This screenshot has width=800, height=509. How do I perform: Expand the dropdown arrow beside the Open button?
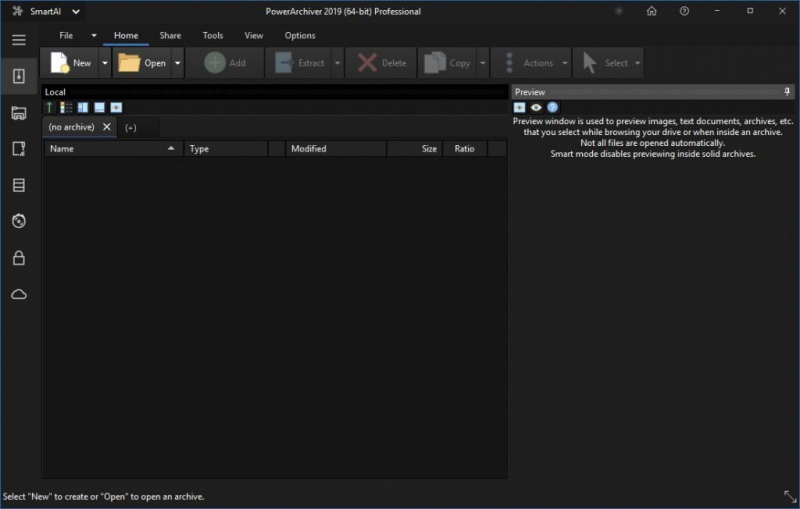coord(178,63)
